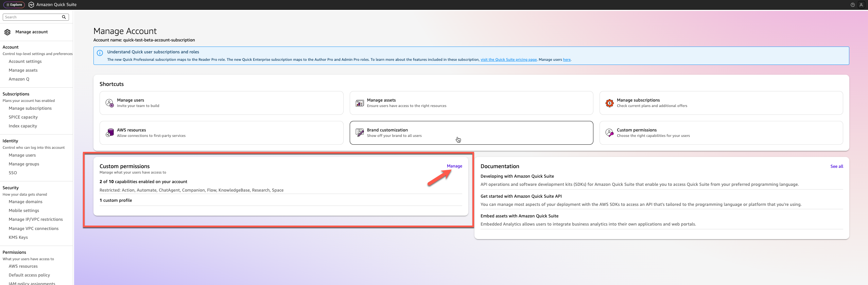Open Manage IP/VPC restrictions in the sidebar
Screen dimensions: 868x285
(36, 219)
